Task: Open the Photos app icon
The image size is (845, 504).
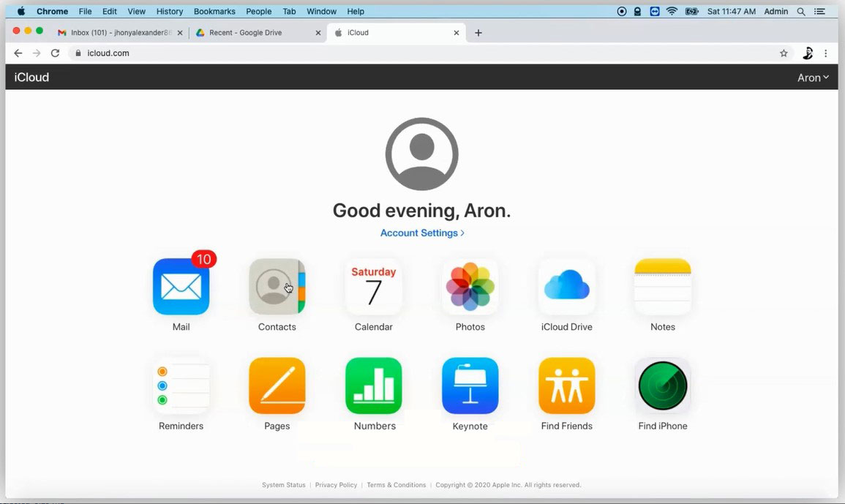Action: [470, 286]
